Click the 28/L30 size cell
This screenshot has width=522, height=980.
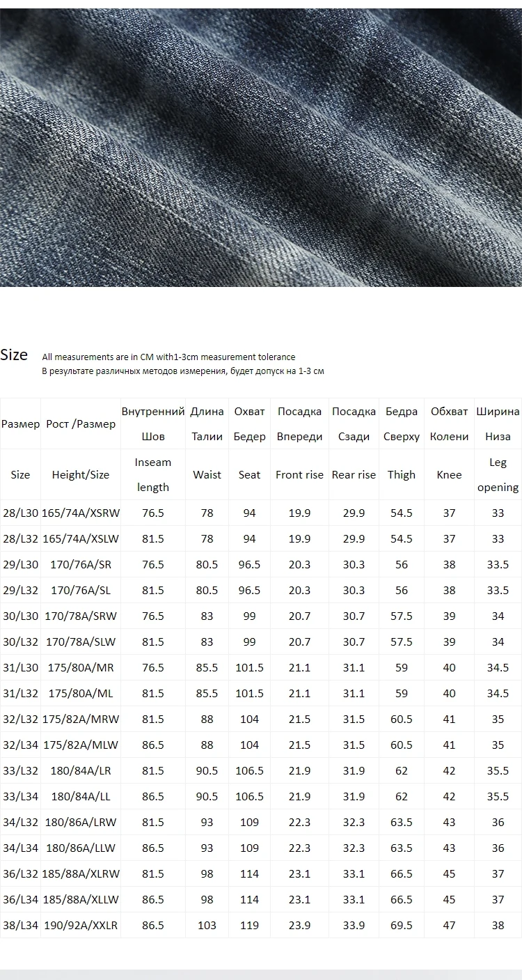coord(20,513)
